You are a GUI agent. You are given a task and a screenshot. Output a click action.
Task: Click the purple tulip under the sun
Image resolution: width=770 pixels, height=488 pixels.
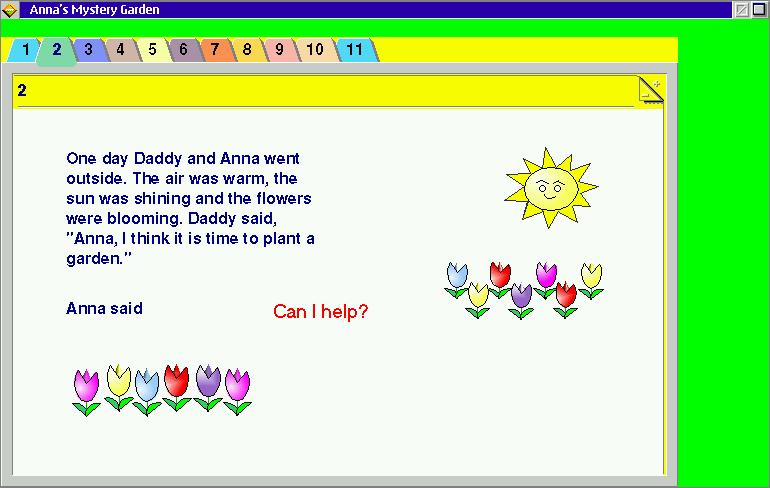click(521, 300)
